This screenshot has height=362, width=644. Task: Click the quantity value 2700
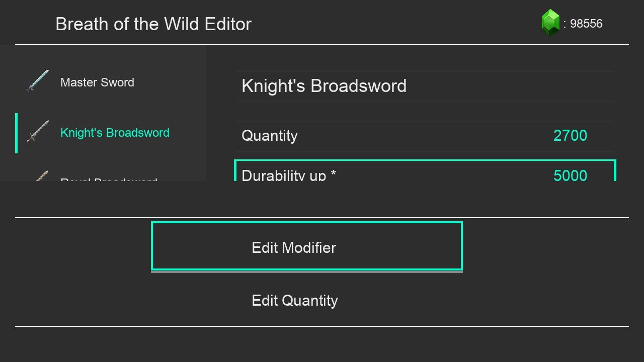point(570,136)
